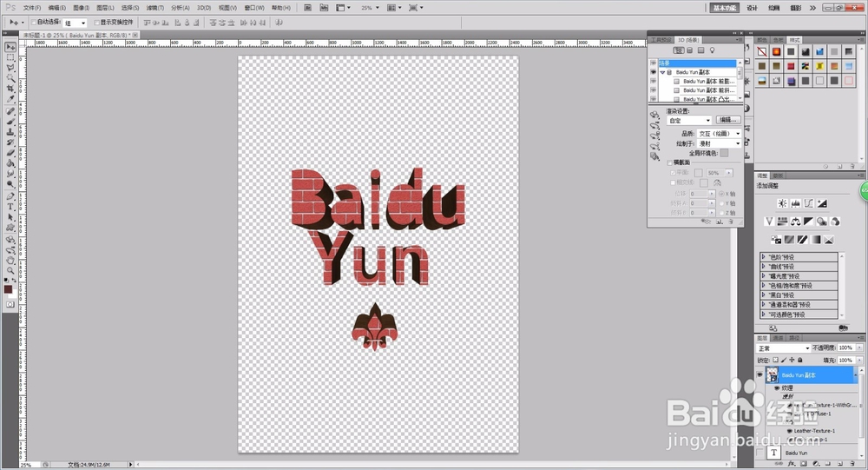Click the 全局环境色 color swatch
Screen dimensions: 868x470
point(724,153)
